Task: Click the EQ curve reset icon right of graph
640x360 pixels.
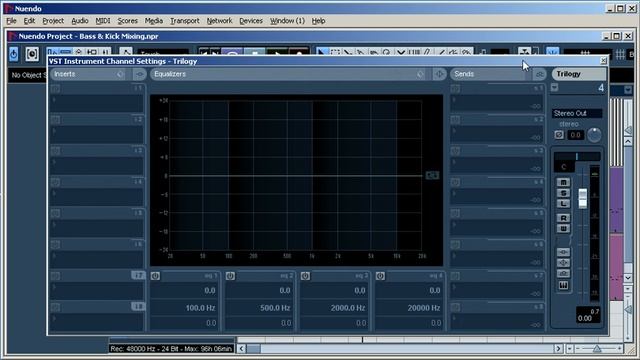Action: 432,175
